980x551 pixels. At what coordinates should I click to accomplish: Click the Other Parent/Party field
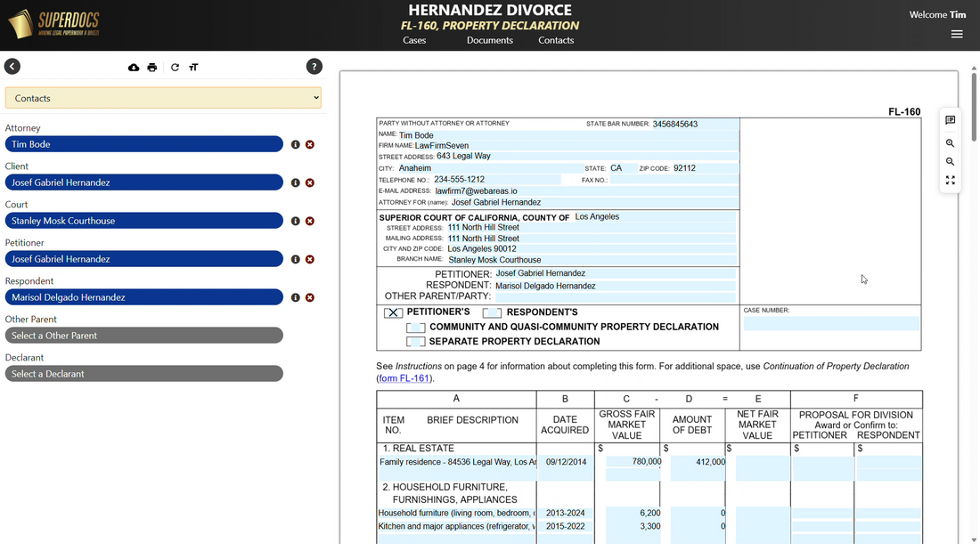(615, 296)
